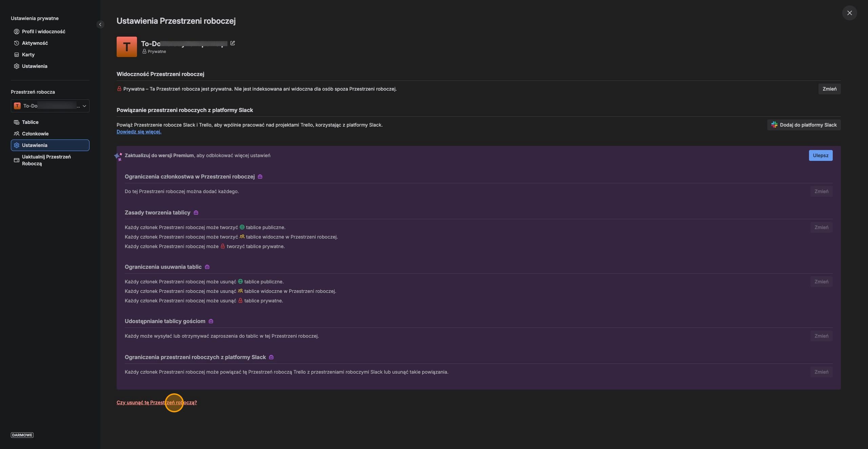
Task: Click the blue Ulepsz upgrade button
Action: tap(821, 155)
